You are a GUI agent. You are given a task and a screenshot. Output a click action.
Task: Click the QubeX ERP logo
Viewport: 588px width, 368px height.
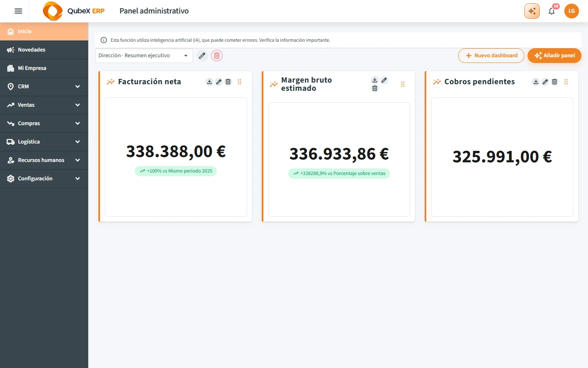click(74, 11)
